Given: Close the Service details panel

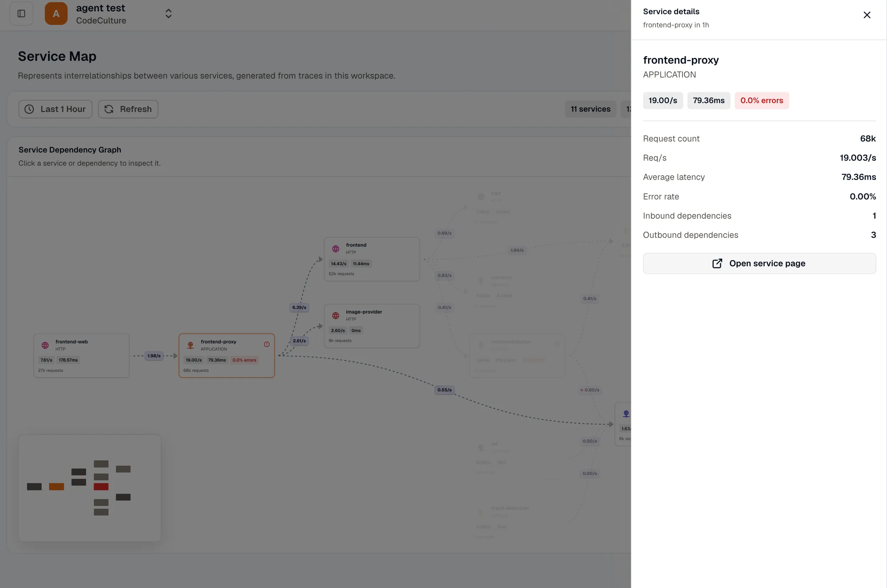Looking at the screenshot, I should coord(867,15).
